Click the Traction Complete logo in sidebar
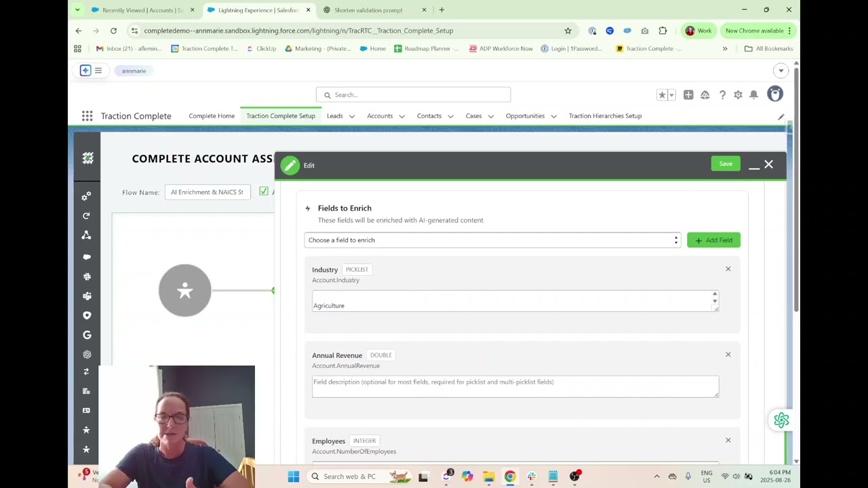The image size is (868, 488). click(x=87, y=158)
